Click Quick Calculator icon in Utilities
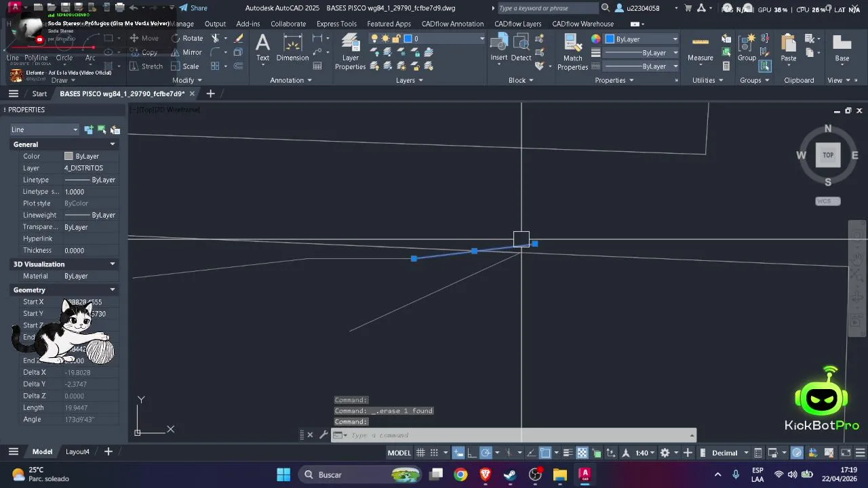Viewport: 868px width, 488px height. 726,66
